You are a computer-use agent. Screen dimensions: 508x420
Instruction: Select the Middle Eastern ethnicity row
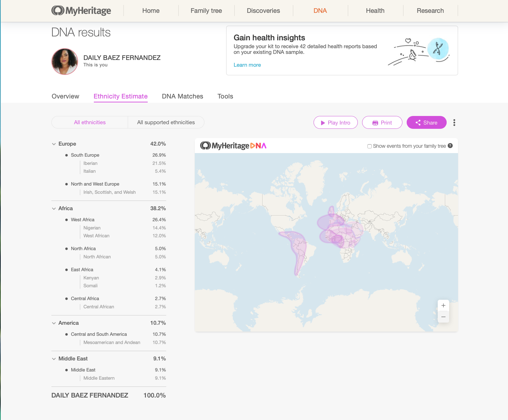124,378
